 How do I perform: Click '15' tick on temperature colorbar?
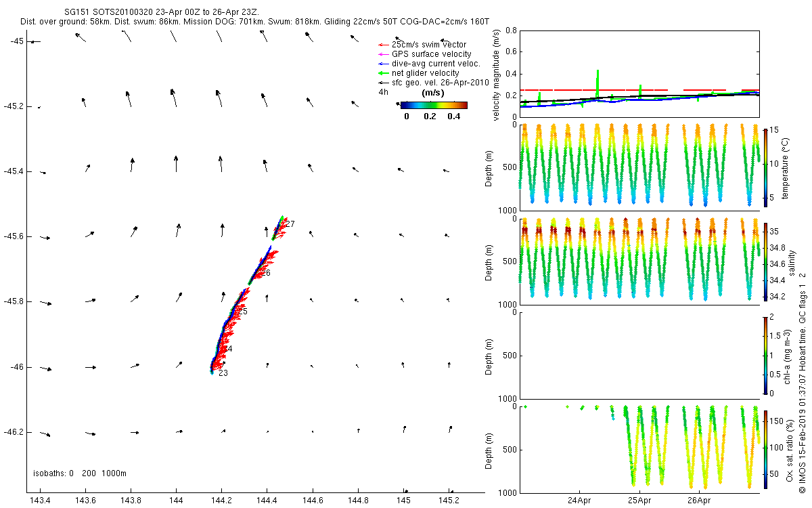774,130
